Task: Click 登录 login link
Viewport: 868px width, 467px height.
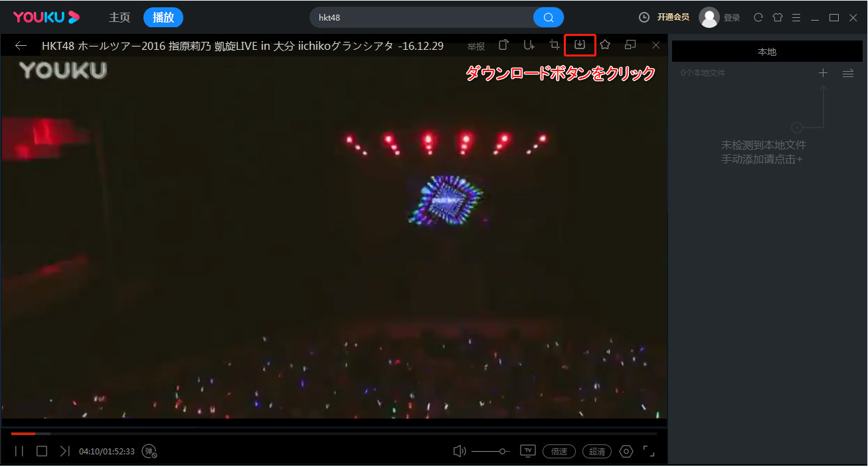Action: (x=732, y=18)
